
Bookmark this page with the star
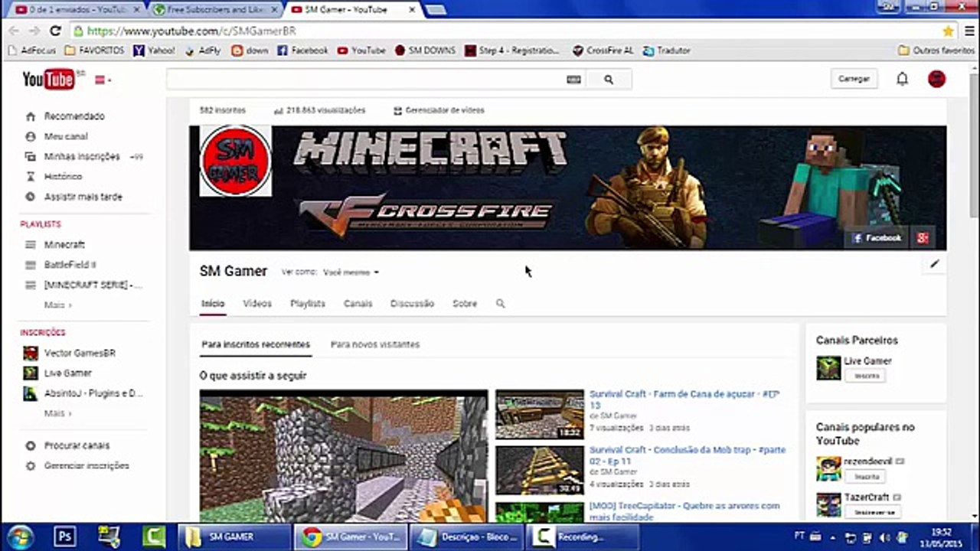tap(948, 31)
